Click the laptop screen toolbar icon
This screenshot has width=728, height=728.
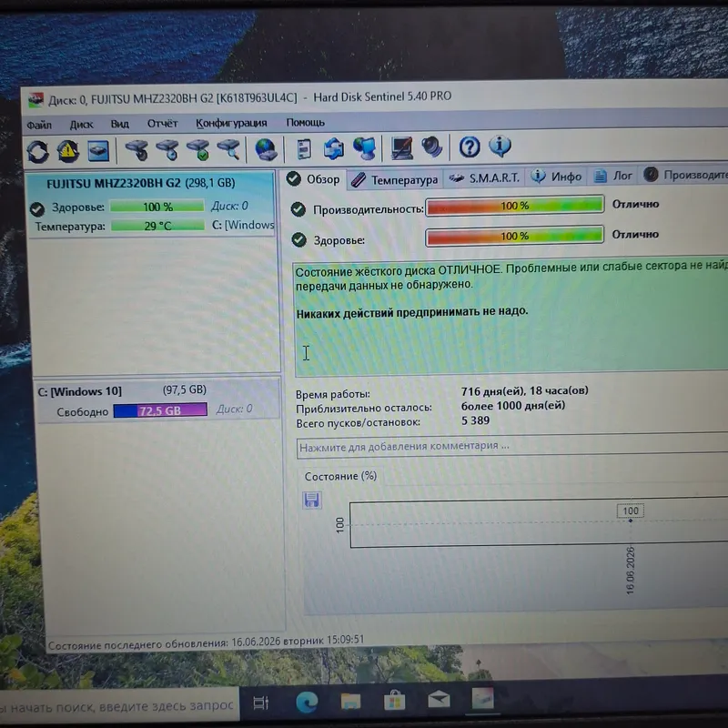point(401,147)
